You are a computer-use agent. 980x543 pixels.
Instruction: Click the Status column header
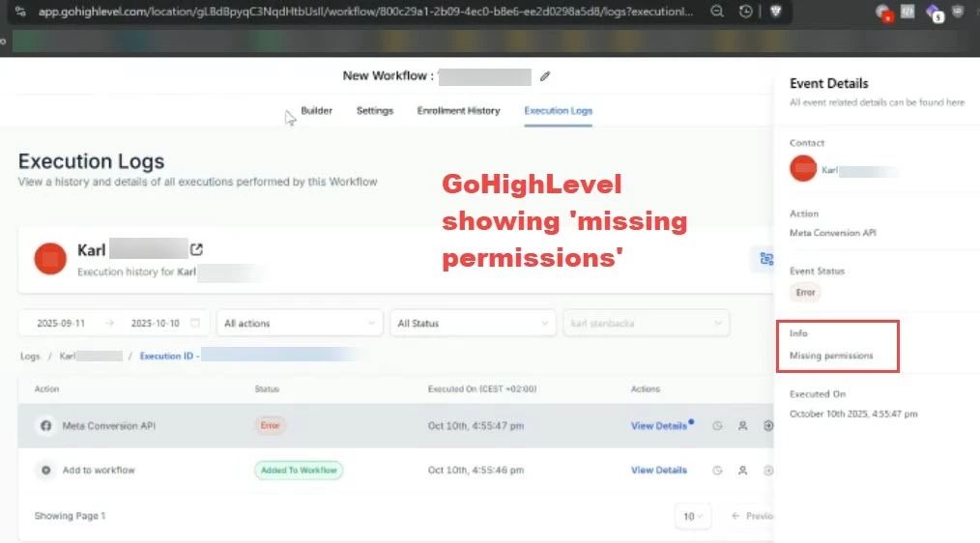click(267, 388)
